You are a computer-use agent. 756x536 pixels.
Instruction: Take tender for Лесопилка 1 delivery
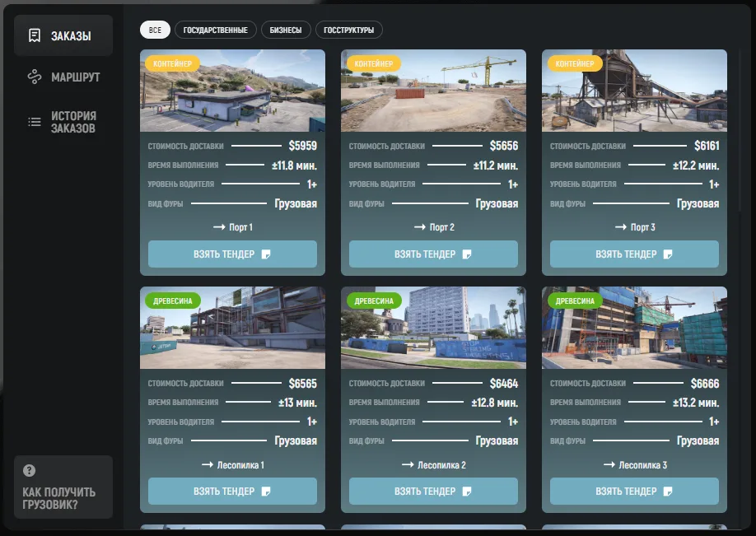click(232, 492)
